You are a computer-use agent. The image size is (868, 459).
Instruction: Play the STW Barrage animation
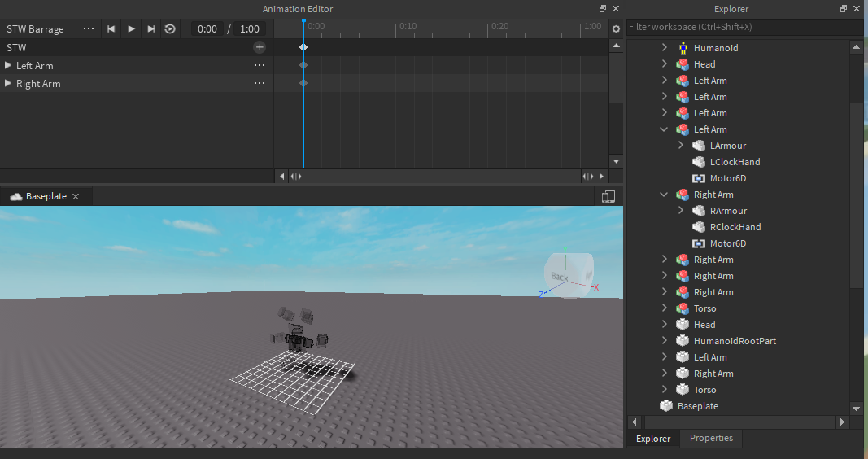pyautogui.click(x=131, y=28)
